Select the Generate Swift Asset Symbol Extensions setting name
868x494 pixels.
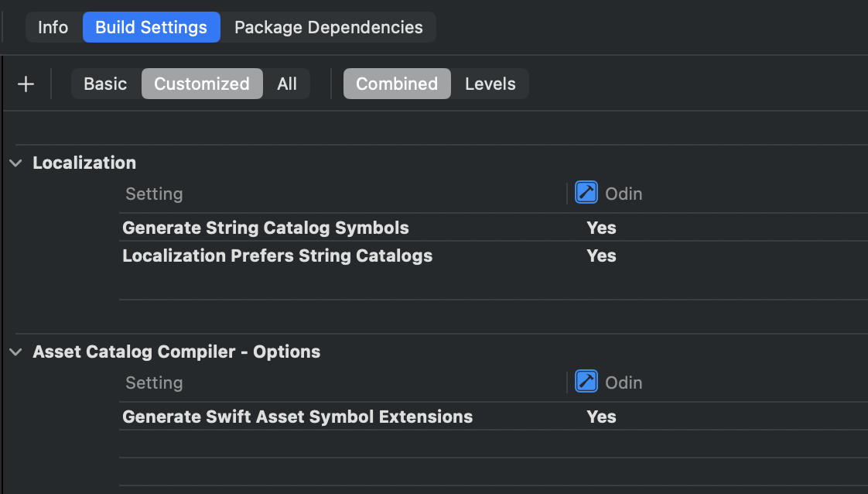297,417
